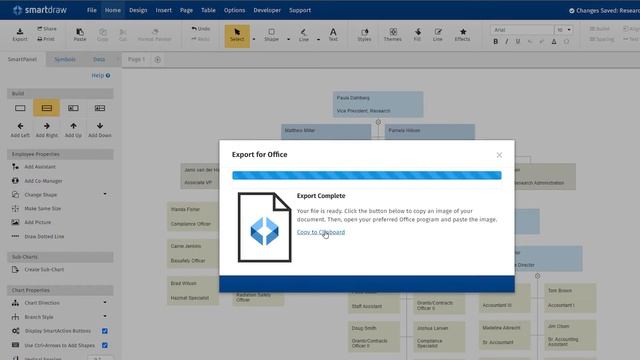Click Add Right arrow

click(x=47, y=130)
